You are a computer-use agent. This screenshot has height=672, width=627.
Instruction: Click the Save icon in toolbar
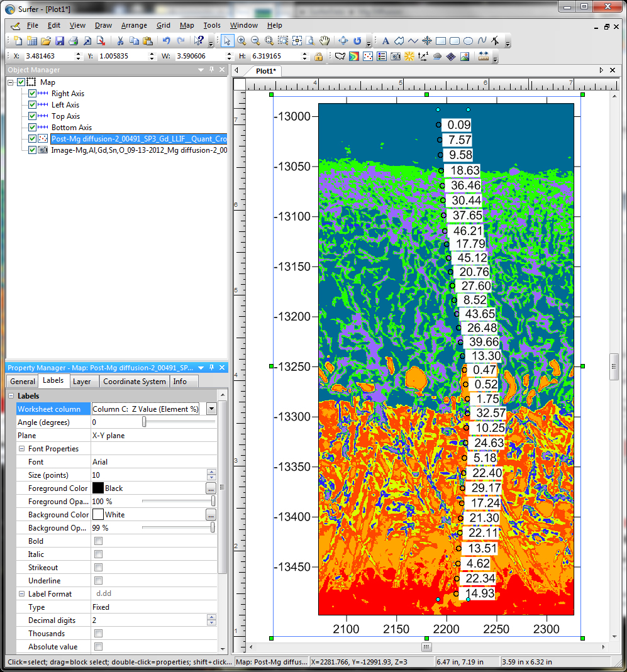point(60,41)
